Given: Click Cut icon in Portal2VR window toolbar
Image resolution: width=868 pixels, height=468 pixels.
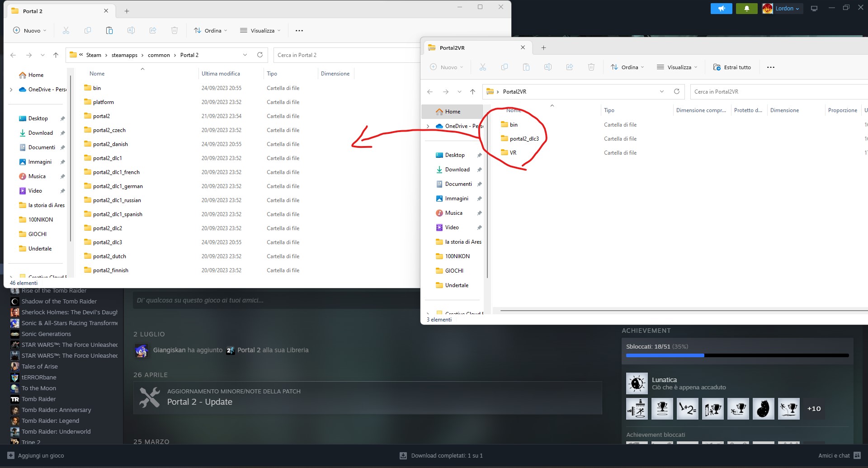Looking at the screenshot, I should click(x=483, y=67).
